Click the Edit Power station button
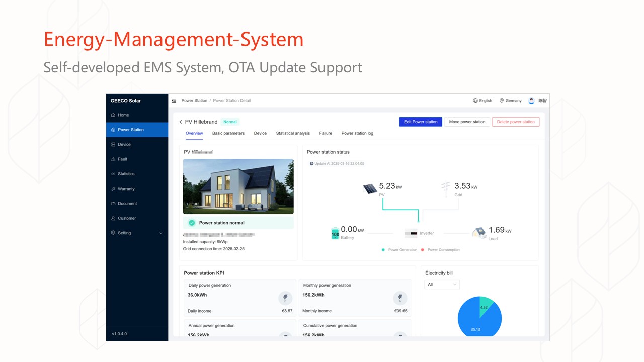The height and width of the screenshot is (362, 644). click(x=421, y=122)
